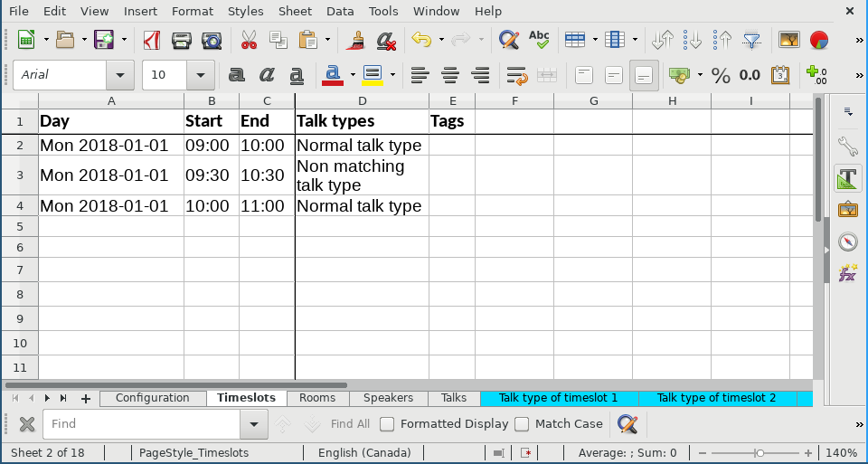Run the Spelling check tool
Viewport: 868px width, 464px height.
pyautogui.click(x=539, y=40)
